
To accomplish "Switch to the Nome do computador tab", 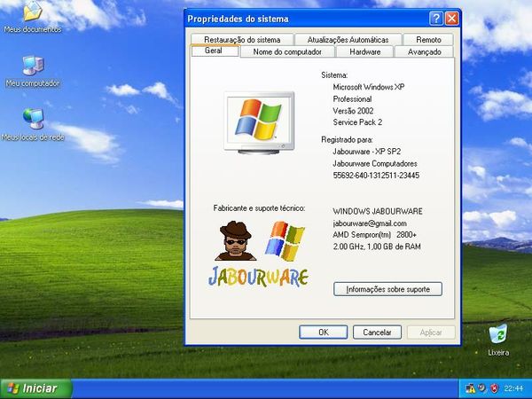I will pyautogui.click(x=287, y=52).
